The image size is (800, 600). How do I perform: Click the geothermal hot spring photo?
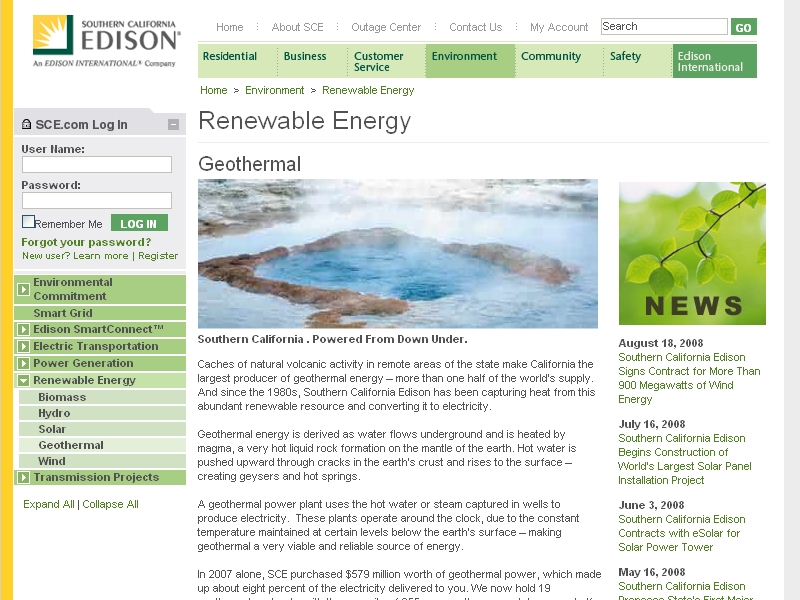tap(397, 253)
